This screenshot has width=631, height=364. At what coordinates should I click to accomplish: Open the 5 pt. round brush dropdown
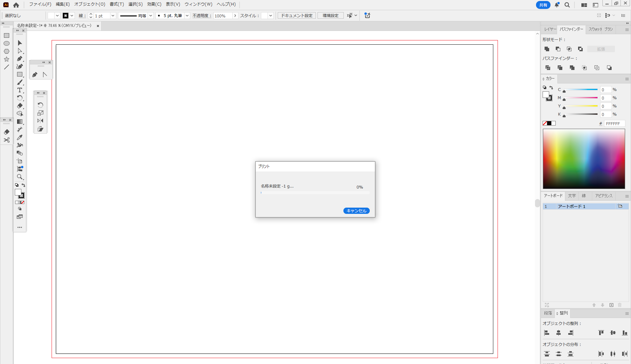click(187, 15)
